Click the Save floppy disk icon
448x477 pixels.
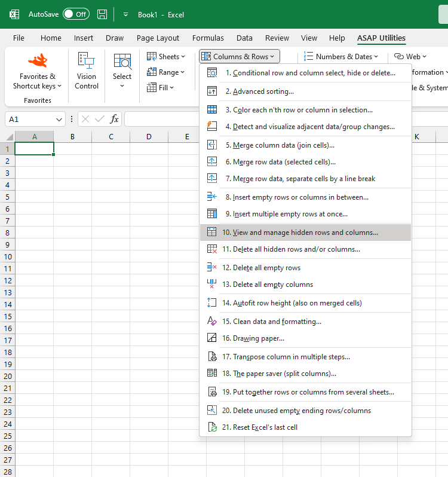point(102,14)
